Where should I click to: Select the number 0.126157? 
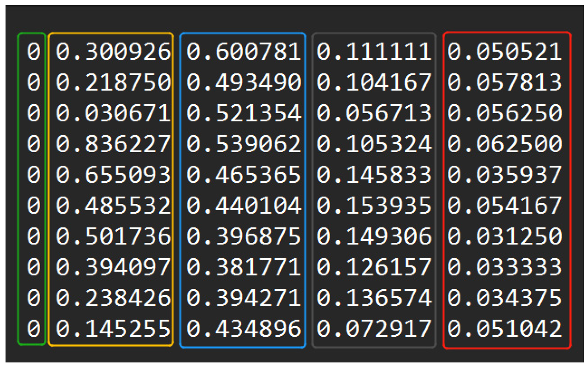tap(374, 267)
